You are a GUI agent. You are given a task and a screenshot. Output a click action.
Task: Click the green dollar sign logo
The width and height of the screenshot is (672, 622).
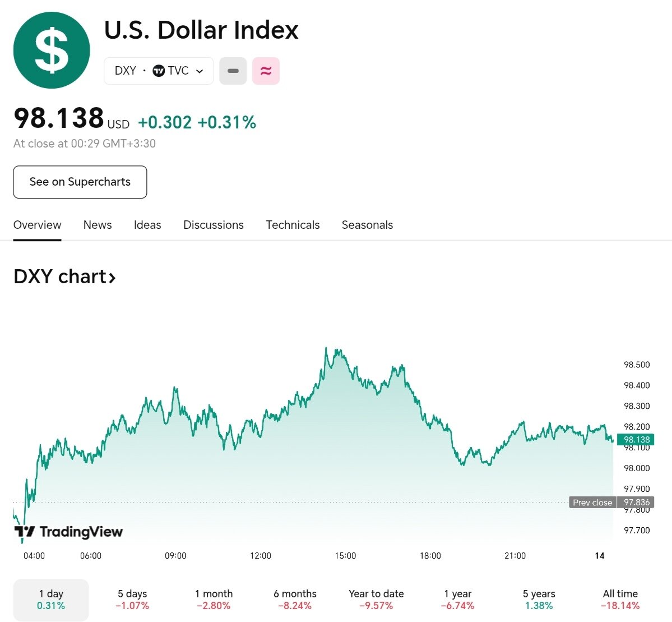52,50
